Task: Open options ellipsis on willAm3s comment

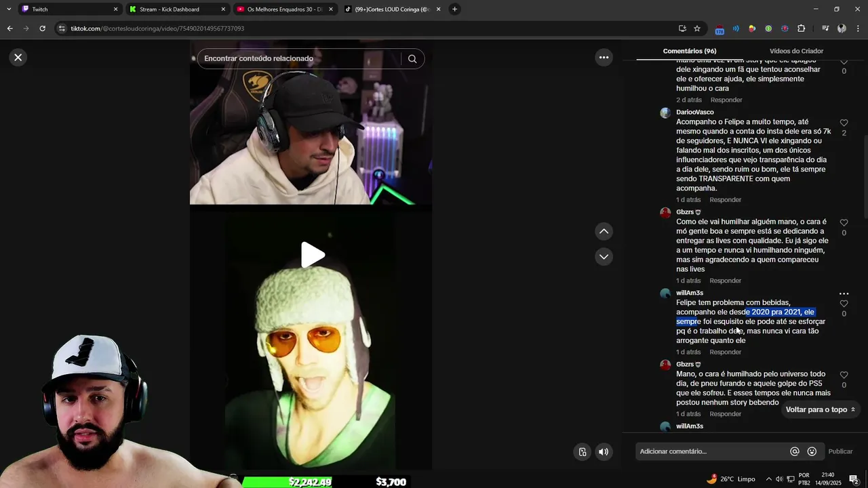Action: (844, 293)
